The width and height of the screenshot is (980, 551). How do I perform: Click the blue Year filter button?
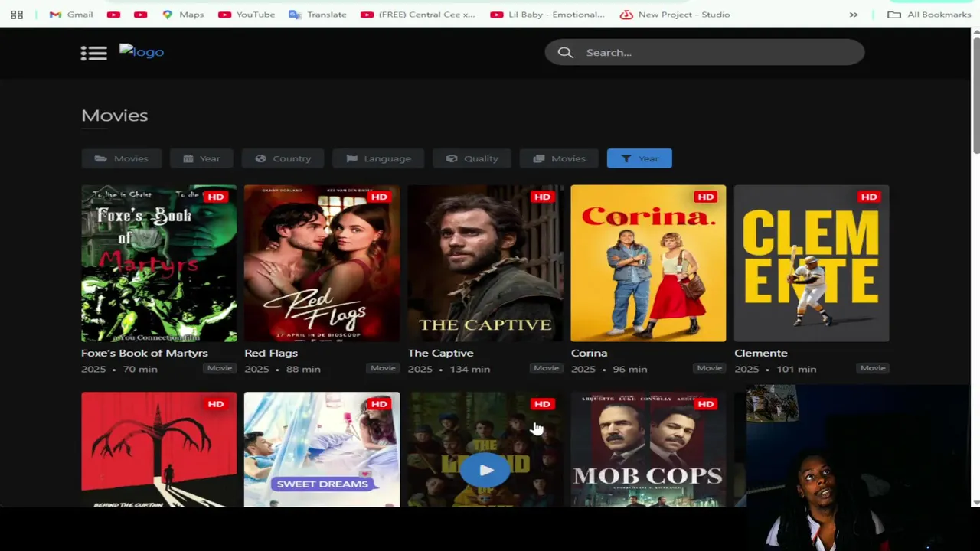(x=639, y=158)
